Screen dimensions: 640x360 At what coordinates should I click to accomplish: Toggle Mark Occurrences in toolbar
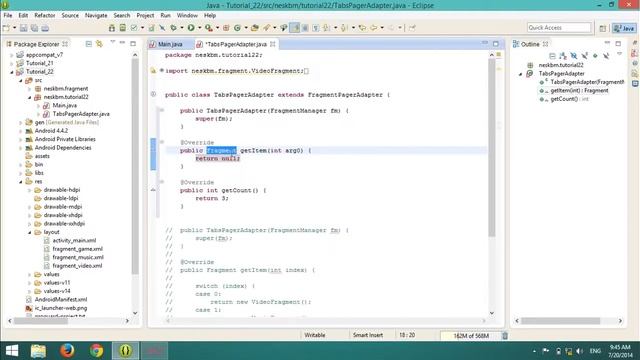pyautogui.click(x=294, y=28)
